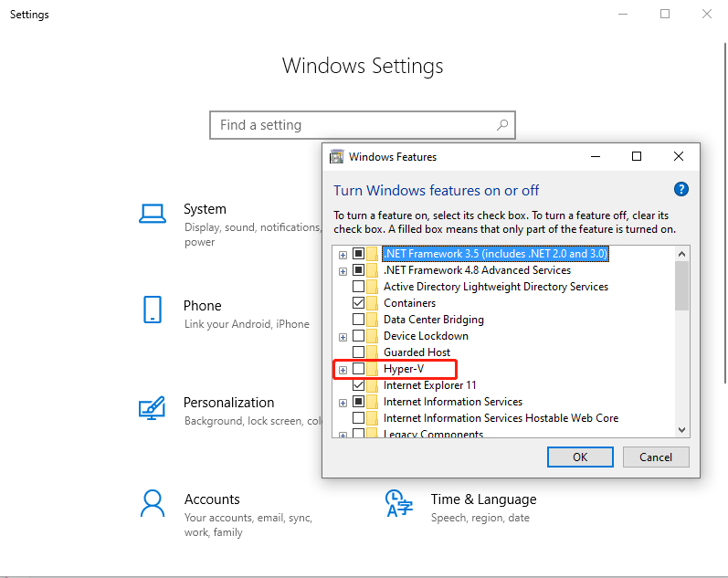Enable Guarded Host checkbox

[358, 352]
